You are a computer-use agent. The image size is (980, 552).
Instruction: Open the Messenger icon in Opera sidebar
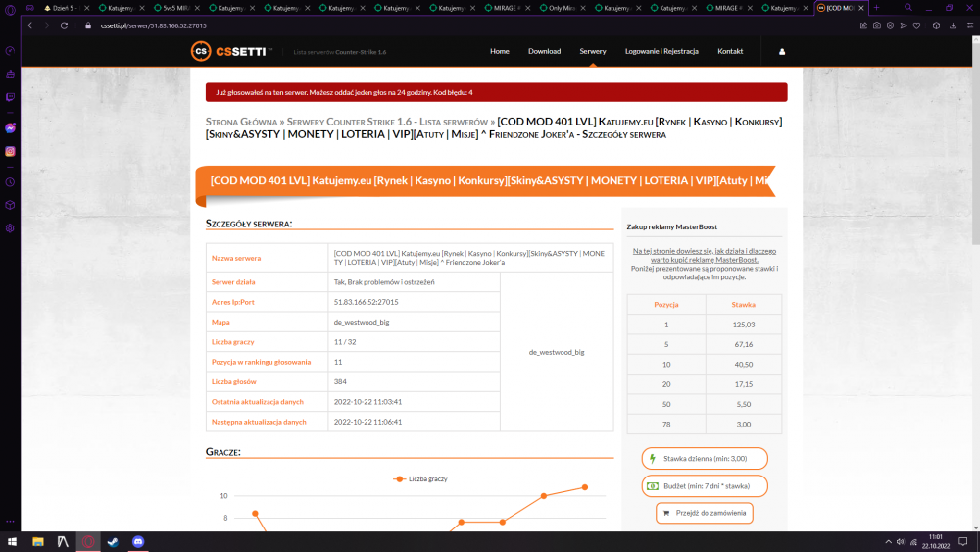pos(10,128)
